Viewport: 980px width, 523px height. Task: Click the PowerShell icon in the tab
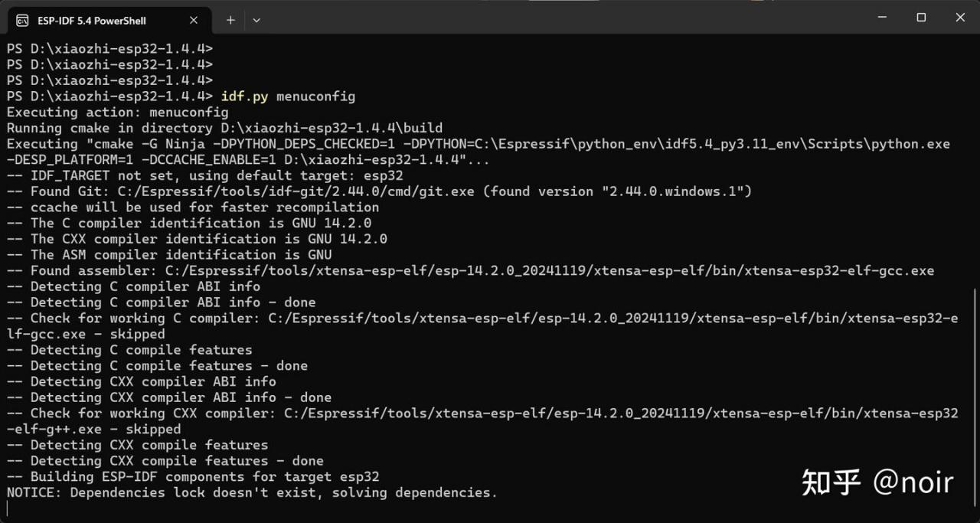23,20
